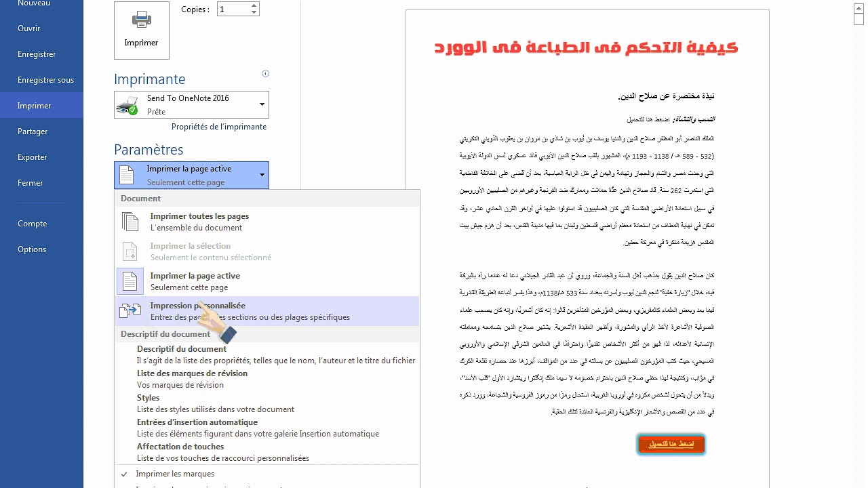Select Styles list entry
Viewport: 868px width, 488px height.
click(x=267, y=403)
